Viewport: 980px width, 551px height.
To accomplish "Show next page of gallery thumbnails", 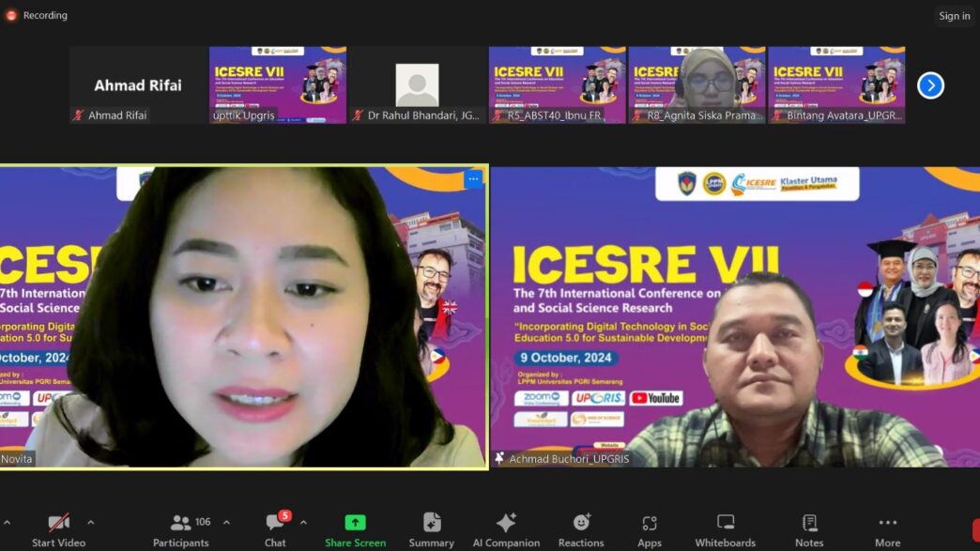I will [x=930, y=85].
